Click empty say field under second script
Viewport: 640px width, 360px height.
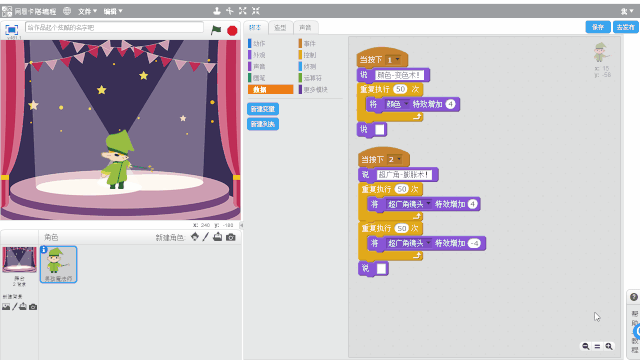pos(381,269)
